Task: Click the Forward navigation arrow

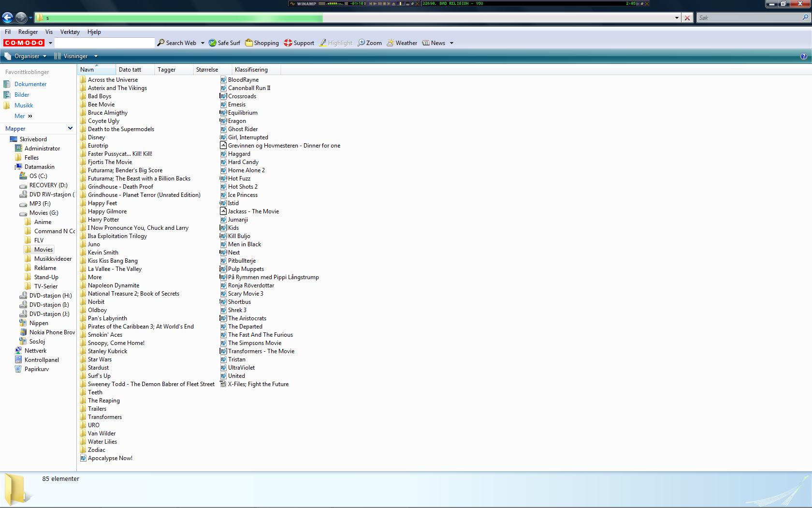Action: tap(21, 18)
